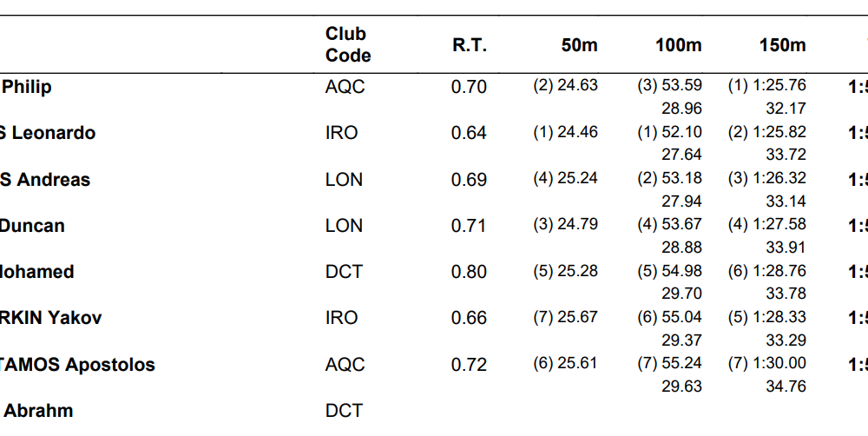Select club code LON in Duncan's row
The width and height of the screenshot is (868, 436).
coord(344,226)
